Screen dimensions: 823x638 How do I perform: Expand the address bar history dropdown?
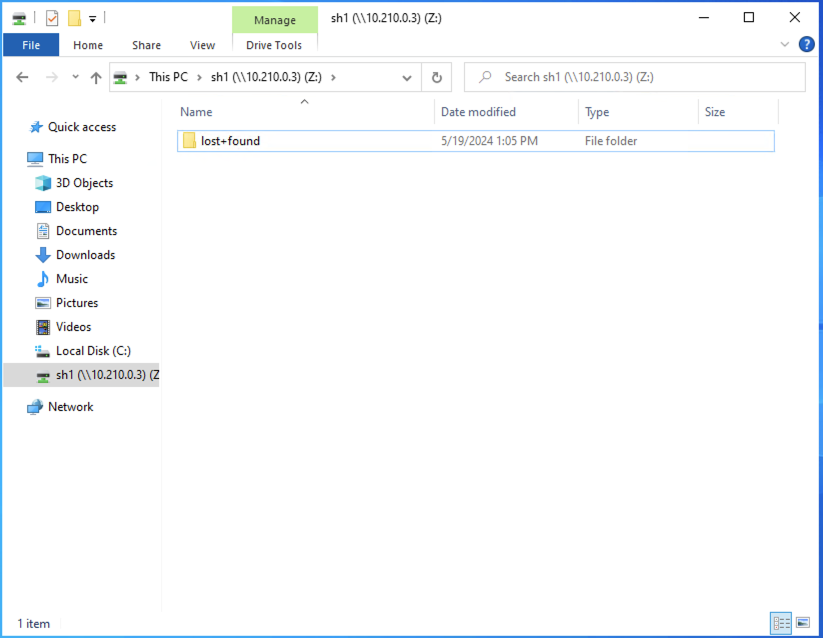tap(406, 76)
